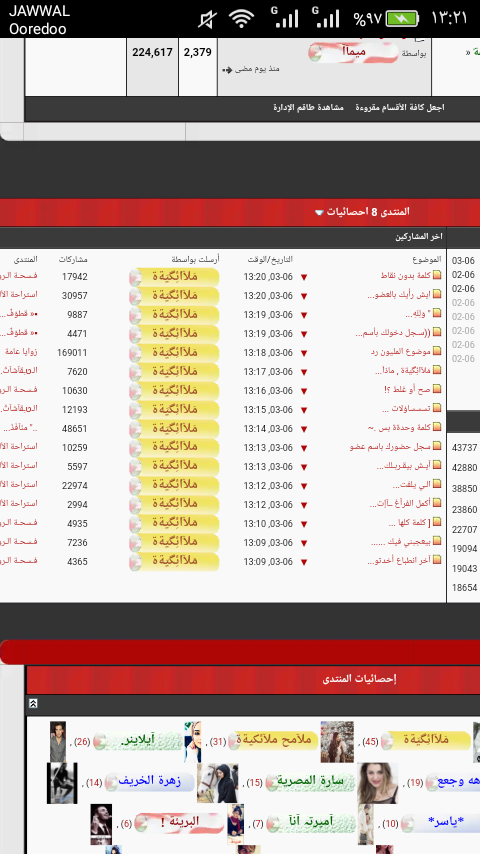Screen dimensions: 480x854
Task: Open زوايا عامة forum link
Action: (x=21, y=352)
